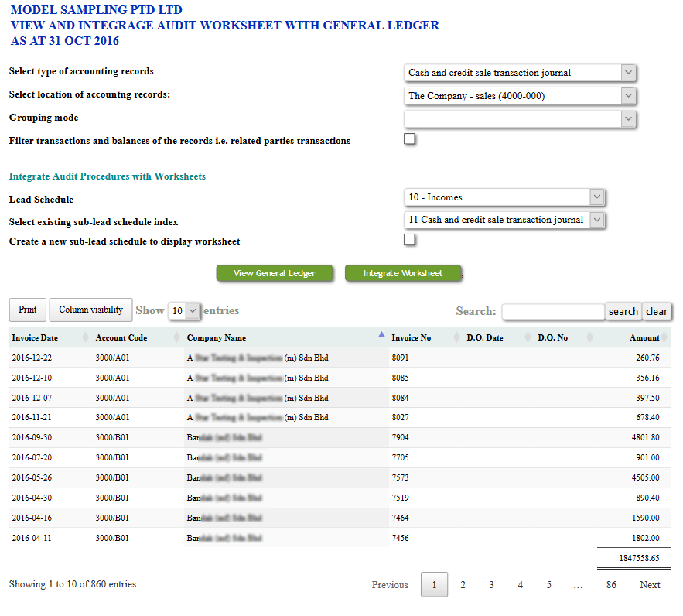683x616 pixels.
Task: Tick create new sub-lead schedule checkbox
Action: click(x=410, y=240)
